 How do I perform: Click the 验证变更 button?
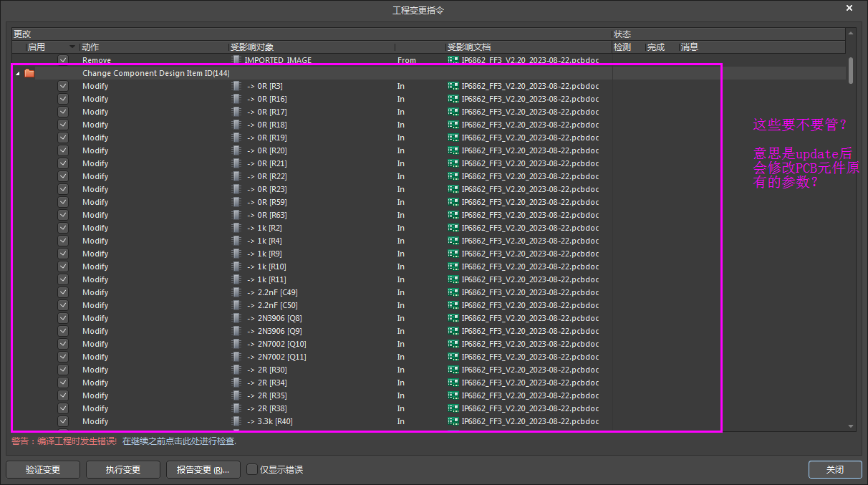click(x=43, y=470)
